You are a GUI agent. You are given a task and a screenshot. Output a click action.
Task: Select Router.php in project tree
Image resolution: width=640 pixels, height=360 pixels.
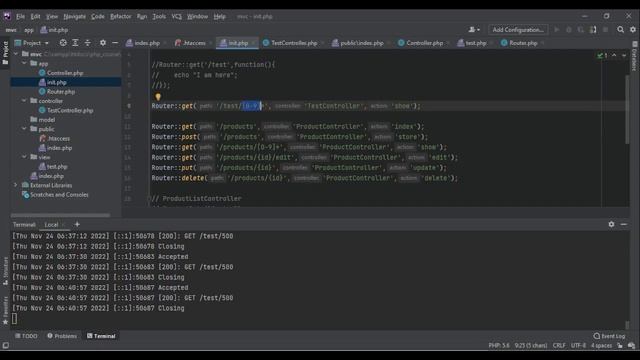pyautogui.click(x=57, y=92)
